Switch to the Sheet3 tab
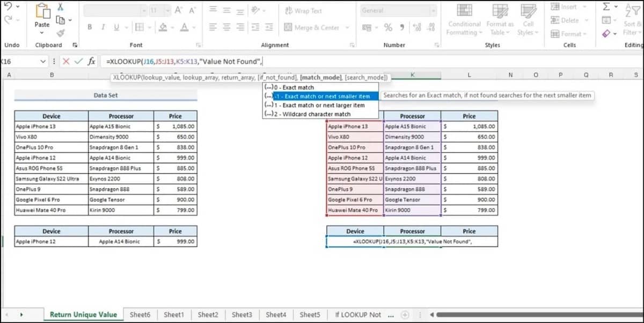This screenshot has width=644, height=323. pos(241,315)
